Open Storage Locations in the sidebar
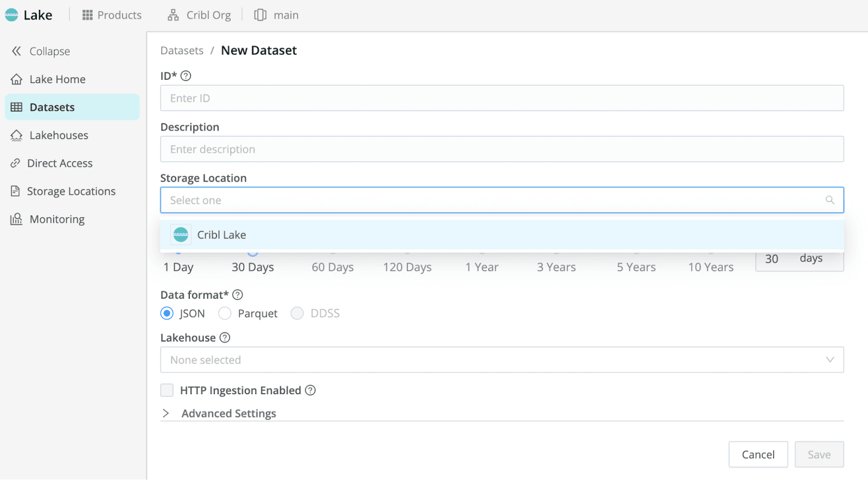Screen dimensions: 868x480 click(x=71, y=191)
